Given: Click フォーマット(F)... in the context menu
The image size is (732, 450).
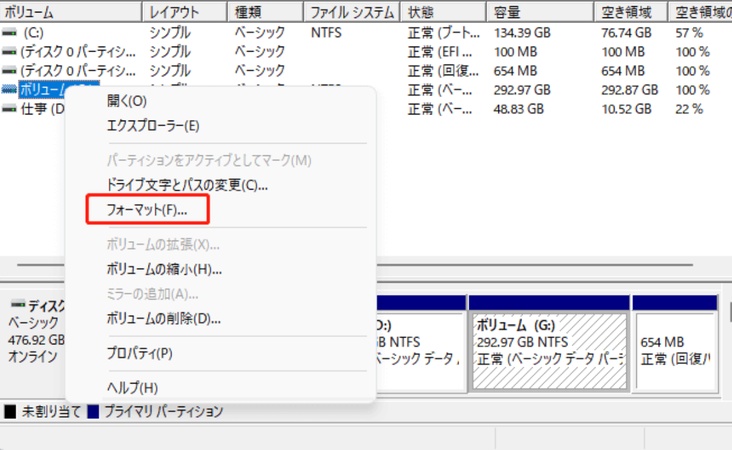Looking at the screenshot, I should [x=147, y=210].
